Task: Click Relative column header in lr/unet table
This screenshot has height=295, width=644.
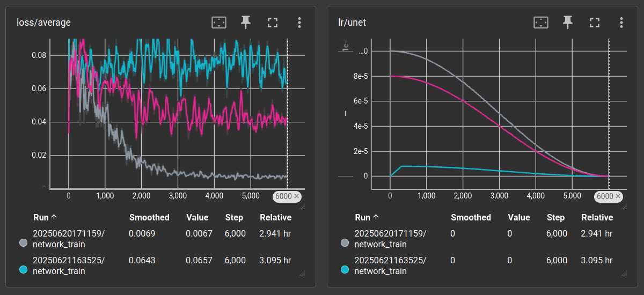Action: coord(597,217)
